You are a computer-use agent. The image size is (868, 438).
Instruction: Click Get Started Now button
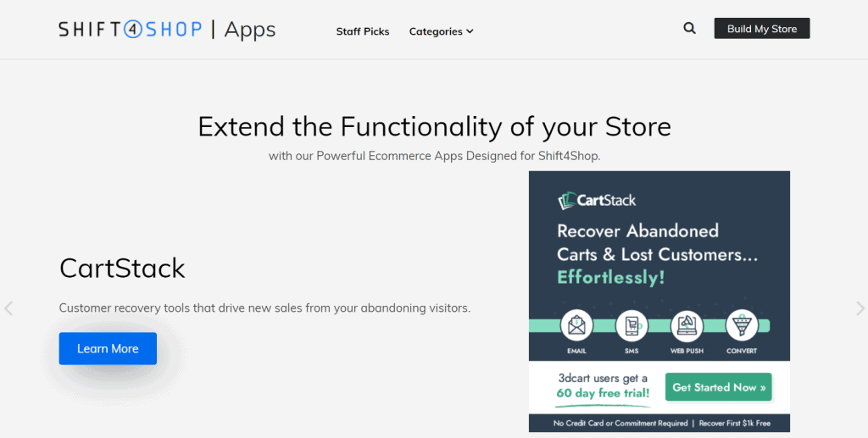tap(719, 387)
